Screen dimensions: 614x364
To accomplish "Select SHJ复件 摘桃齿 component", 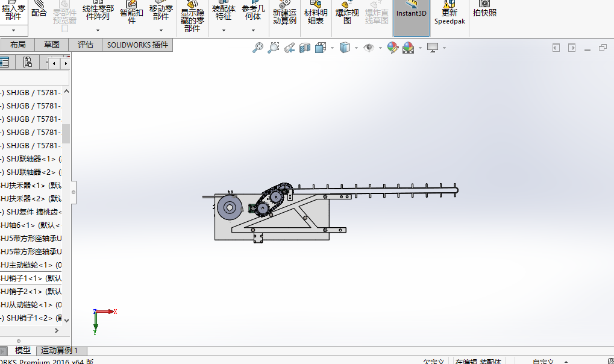I will [x=31, y=212].
